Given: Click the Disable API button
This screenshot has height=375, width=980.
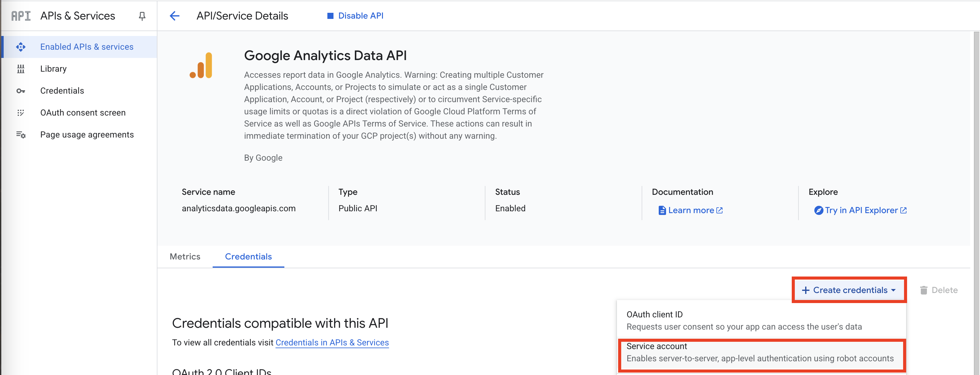Looking at the screenshot, I should (x=355, y=16).
